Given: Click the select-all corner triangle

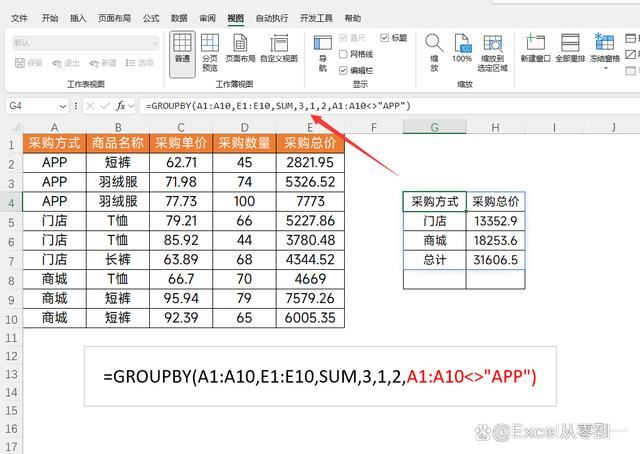Looking at the screenshot, I should point(16,127).
